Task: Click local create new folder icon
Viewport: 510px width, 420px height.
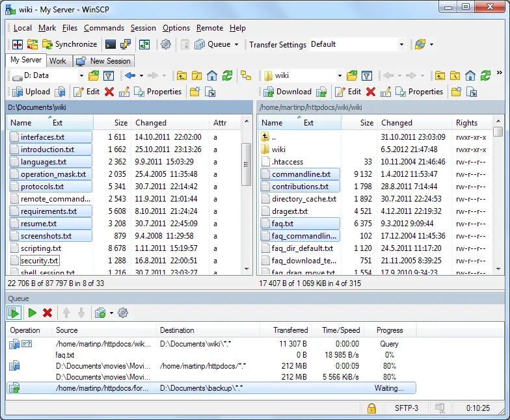Action: (195, 92)
